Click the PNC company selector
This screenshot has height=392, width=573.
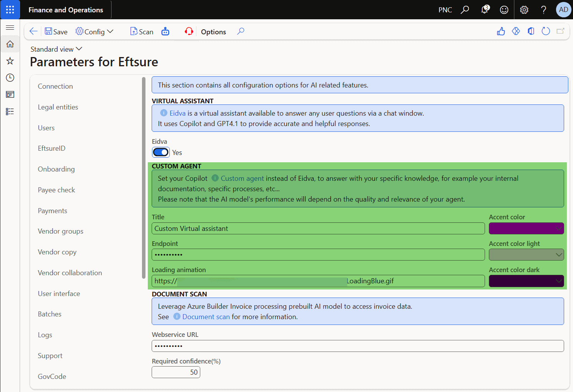point(445,10)
